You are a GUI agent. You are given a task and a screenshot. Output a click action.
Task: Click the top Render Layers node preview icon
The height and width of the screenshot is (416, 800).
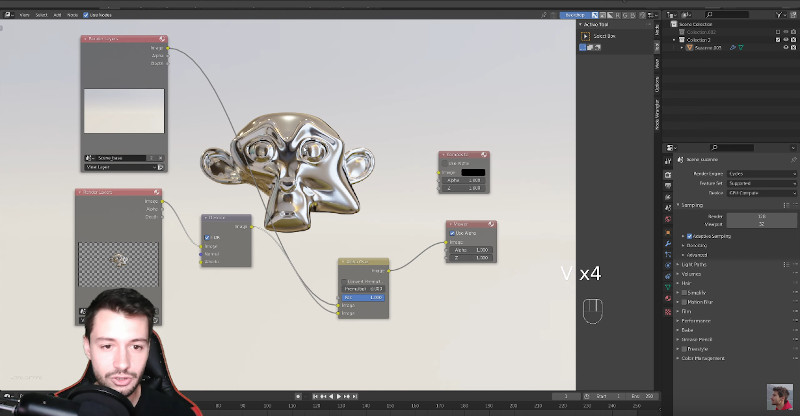pos(162,39)
